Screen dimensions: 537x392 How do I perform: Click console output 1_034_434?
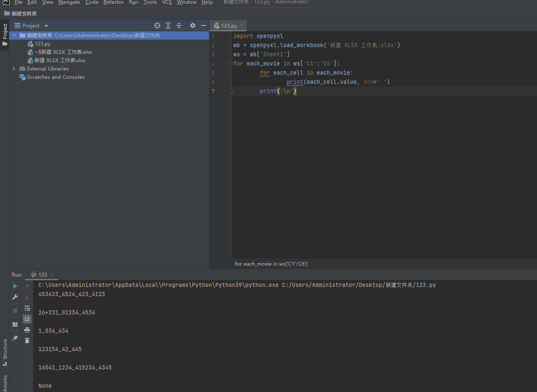click(x=53, y=331)
